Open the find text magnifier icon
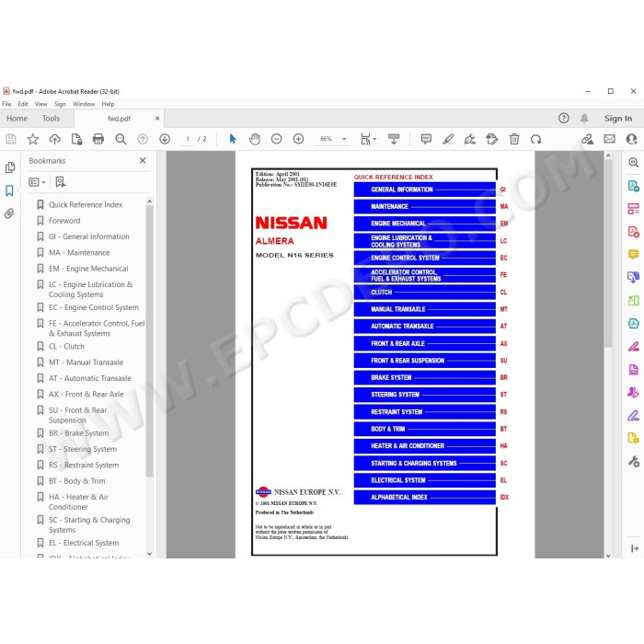 click(x=121, y=139)
